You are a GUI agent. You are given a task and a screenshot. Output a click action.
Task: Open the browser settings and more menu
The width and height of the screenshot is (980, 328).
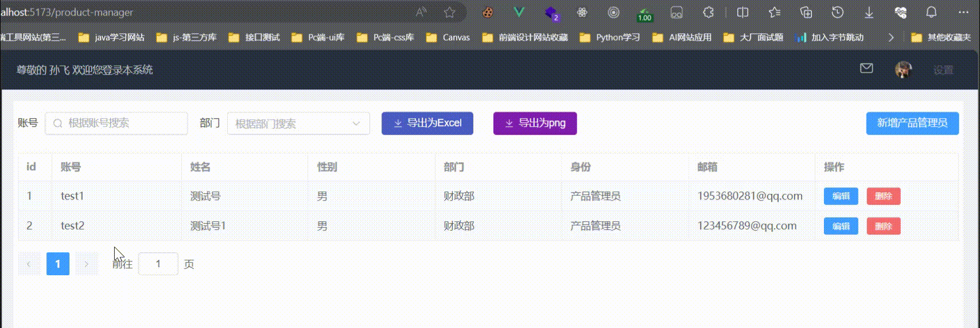point(963,12)
